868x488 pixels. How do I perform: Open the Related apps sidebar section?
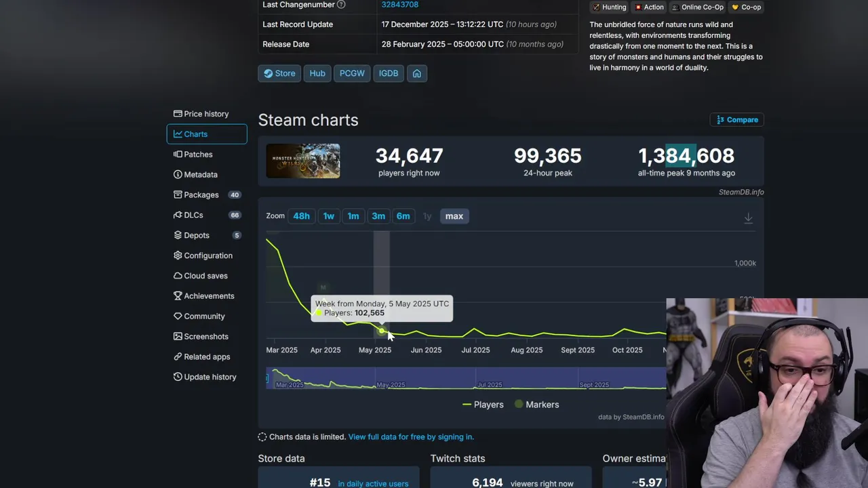tap(207, 357)
